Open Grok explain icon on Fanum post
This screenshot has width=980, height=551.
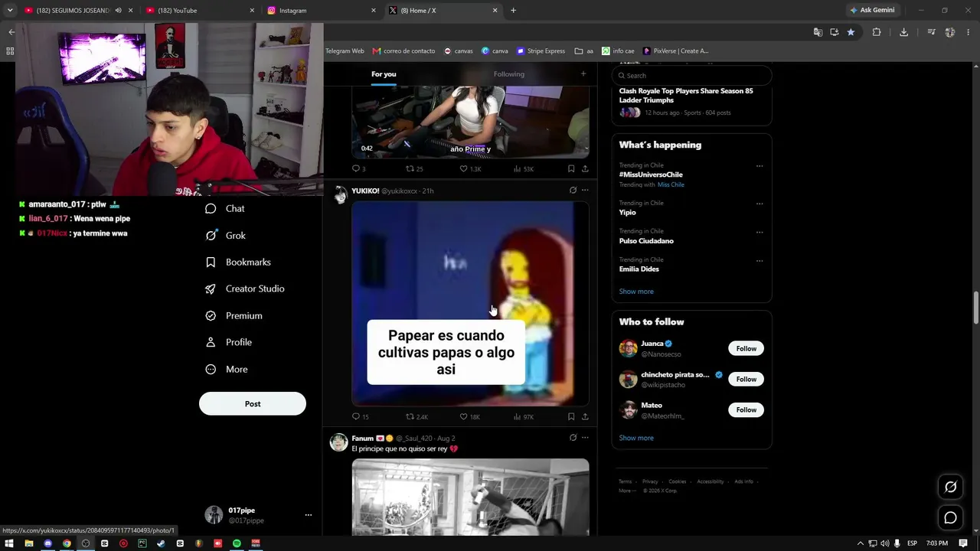(x=573, y=438)
